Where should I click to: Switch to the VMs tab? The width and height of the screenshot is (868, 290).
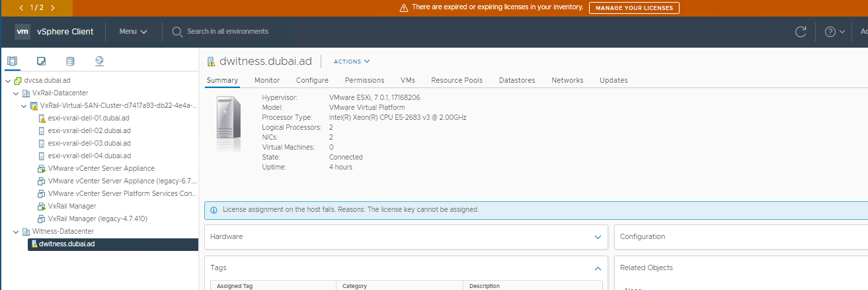[408, 80]
